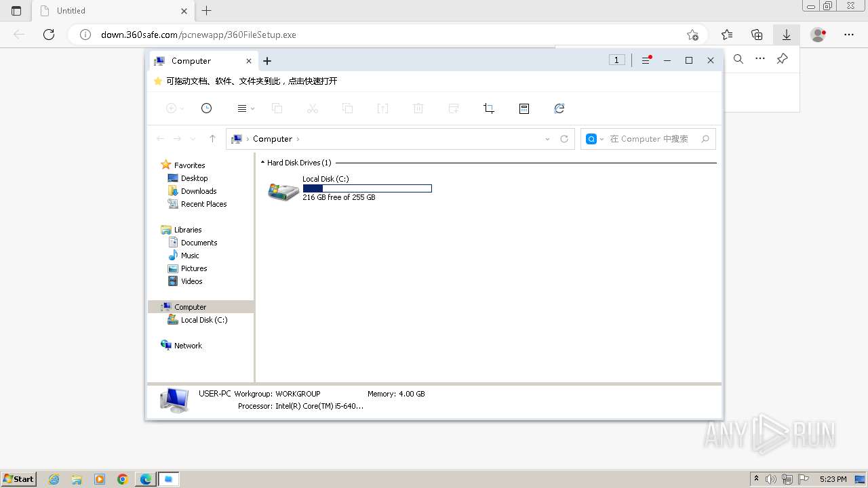Open browser Settings and more menu

pos(849,35)
